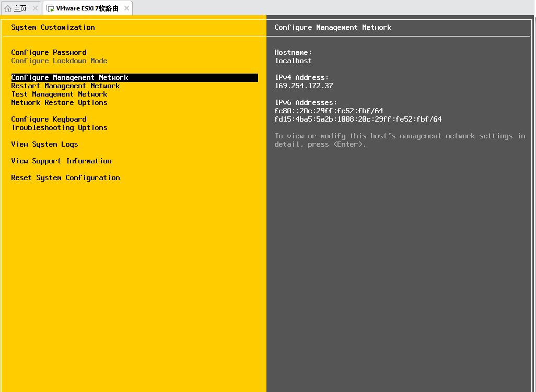Select Configure Keyboard option
This screenshot has width=536, height=392.
point(49,119)
